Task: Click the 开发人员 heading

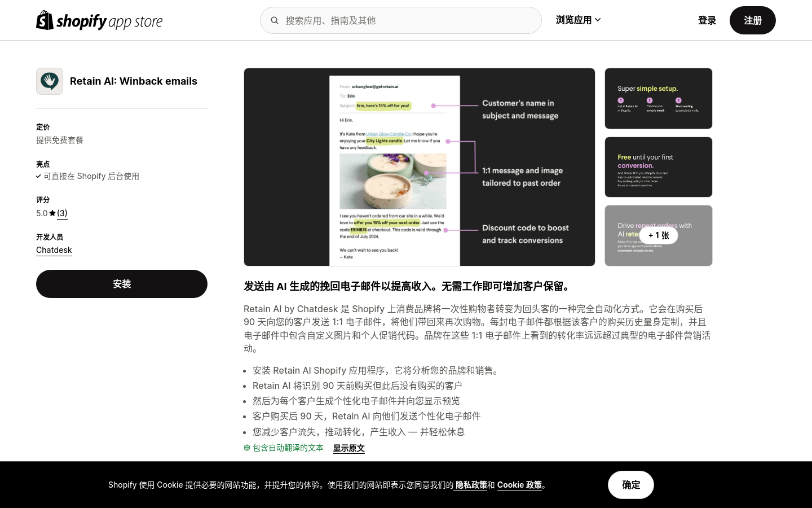Action: [x=50, y=237]
